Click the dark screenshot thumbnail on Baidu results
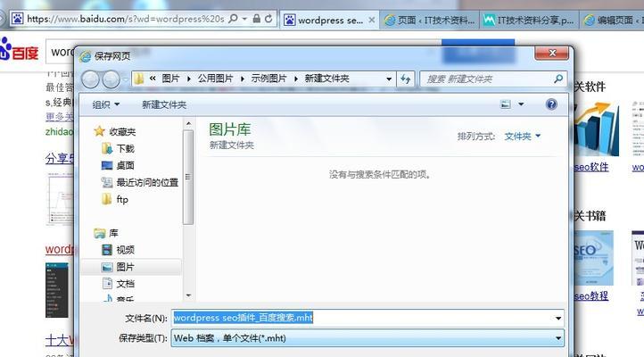This screenshot has width=644, height=357. 57,290
